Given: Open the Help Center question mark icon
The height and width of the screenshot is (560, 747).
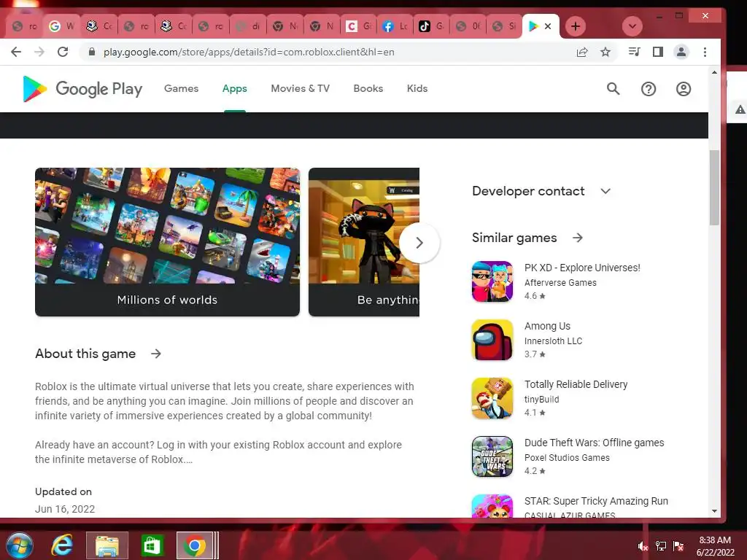Looking at the screenshot, I should [649, 88].
